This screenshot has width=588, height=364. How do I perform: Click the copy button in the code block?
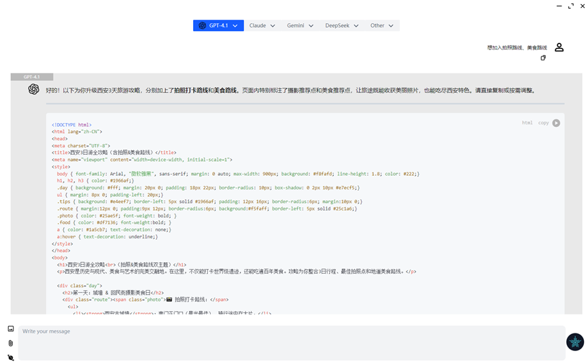pos(543,123)
